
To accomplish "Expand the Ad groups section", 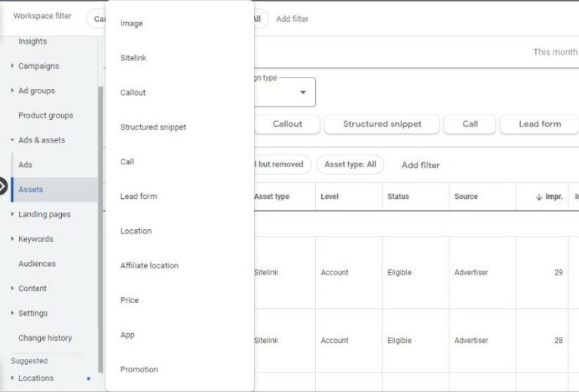I will click(x=12, y=90).
